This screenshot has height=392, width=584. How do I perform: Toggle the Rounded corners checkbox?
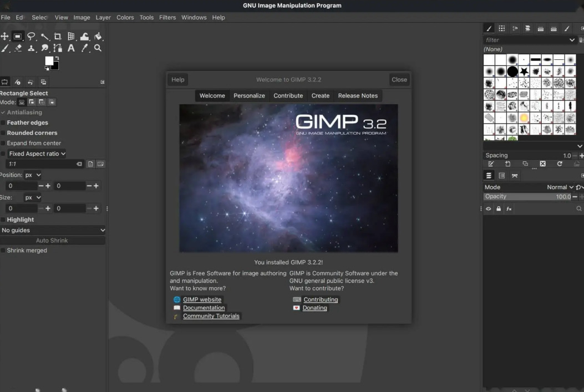pyautogui.click(x=3, y=133)
